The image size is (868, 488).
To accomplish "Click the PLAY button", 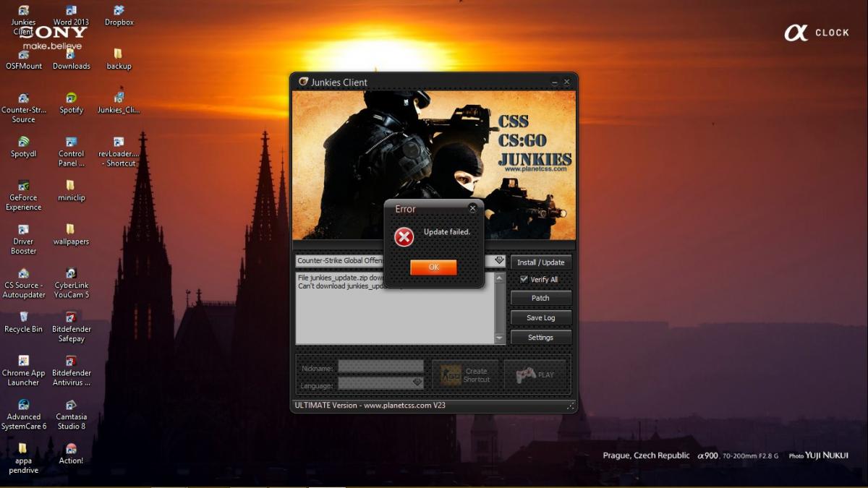I will [535, 375].
